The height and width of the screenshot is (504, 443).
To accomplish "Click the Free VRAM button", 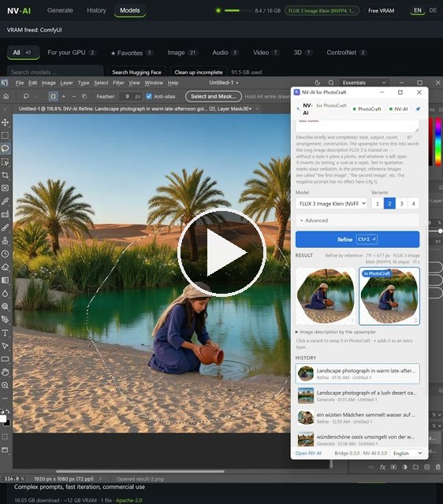I will click(x=382, y=10).
